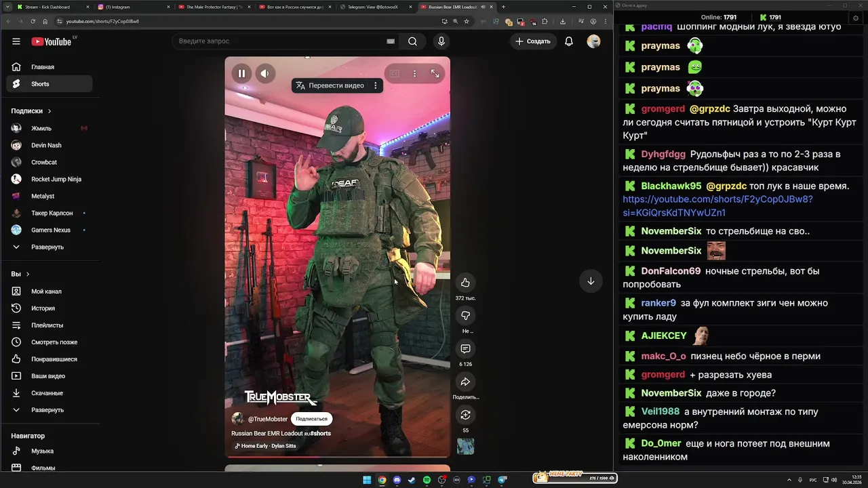Open Главная in the sidebar
This screenshot has width=868, height=488.
point(49,67)
